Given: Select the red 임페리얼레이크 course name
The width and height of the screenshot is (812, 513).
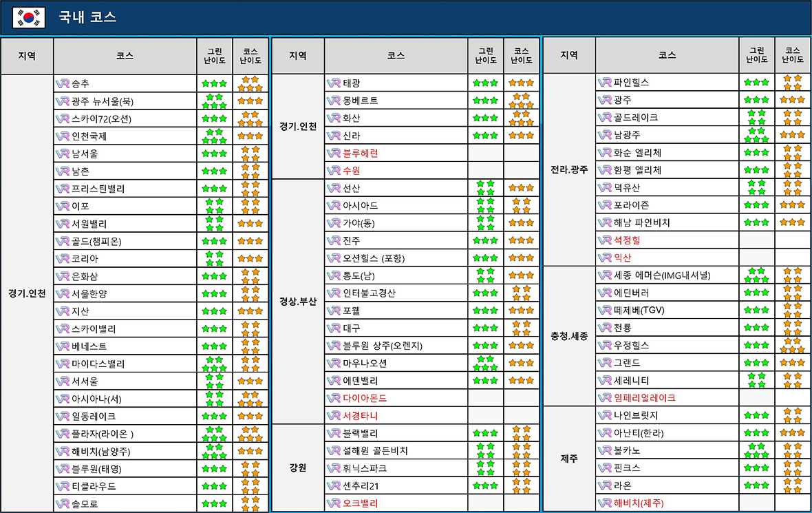Looking at the screenshot, I should [x=645, y=398].
